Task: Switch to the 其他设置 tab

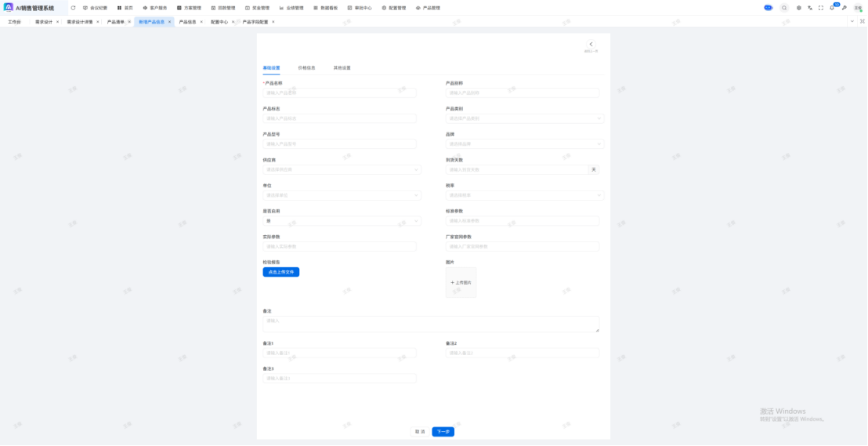Action: coord(342,68)
